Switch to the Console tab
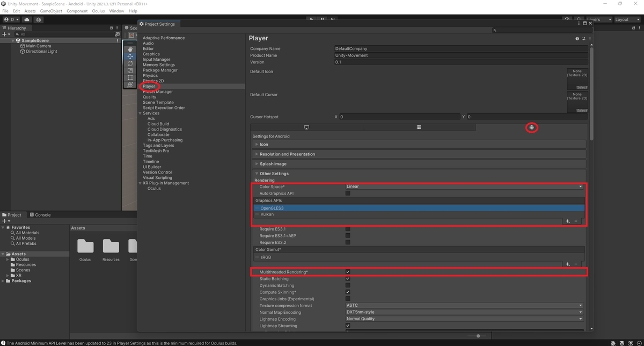Image resolution: width=644 pixels, height=346 pixels. pyautogui.click(x=40, y=215)
